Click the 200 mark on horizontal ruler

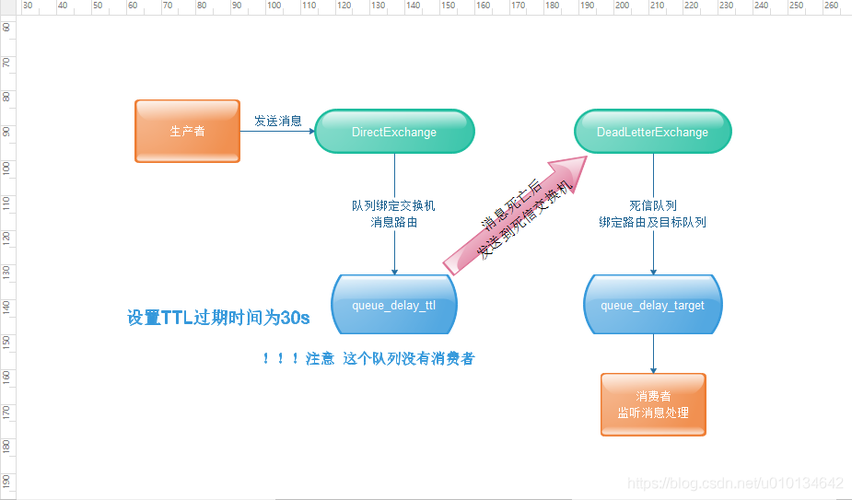click(x=622, y=5)
